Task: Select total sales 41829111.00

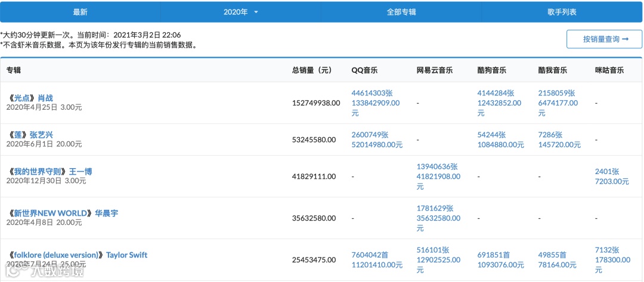Action: point(314,176)
